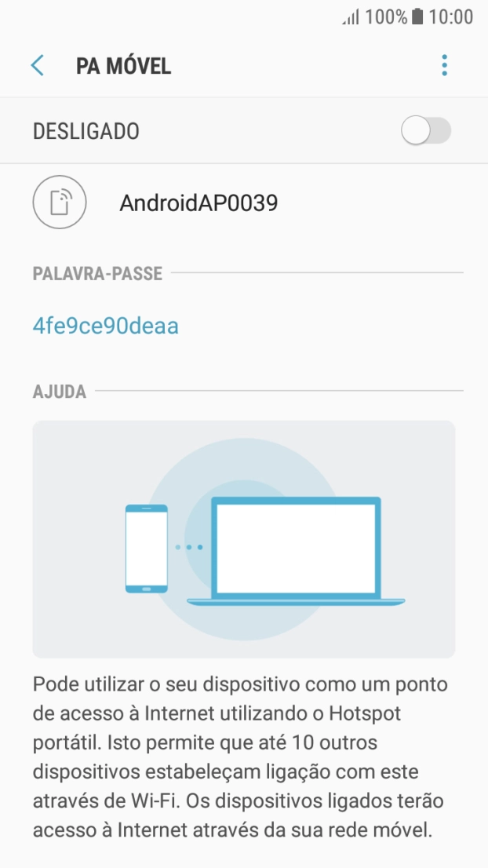Image resolution: width=488 pixels, height=868 pixels.
Task: Tap the DESLIGADO row to toggle hotspot
Action: tap(244, 131)
